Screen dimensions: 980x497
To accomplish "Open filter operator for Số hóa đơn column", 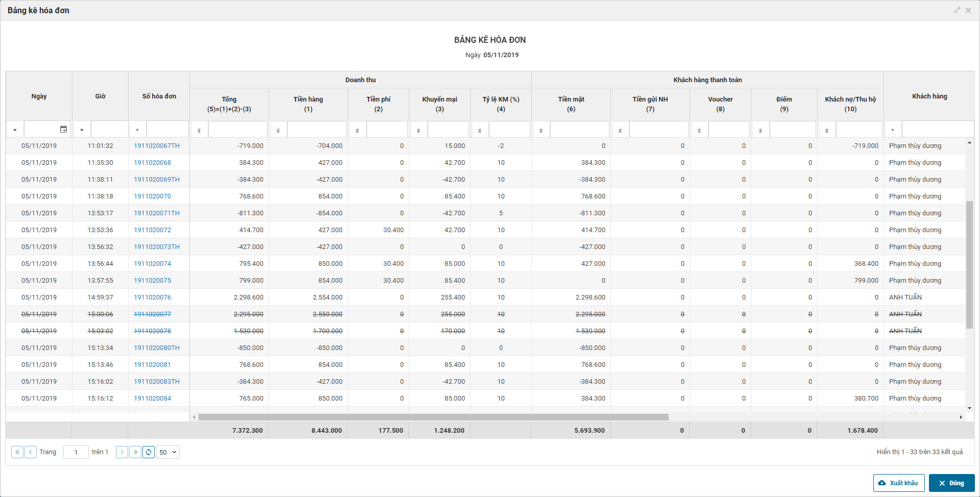I will (137, 130).
